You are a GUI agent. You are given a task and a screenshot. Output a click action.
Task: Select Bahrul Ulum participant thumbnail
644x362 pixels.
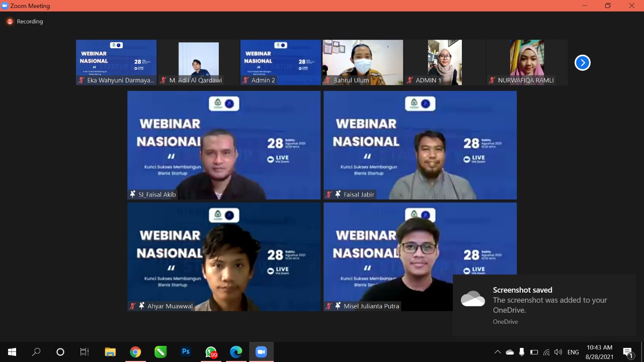point(363,62)
